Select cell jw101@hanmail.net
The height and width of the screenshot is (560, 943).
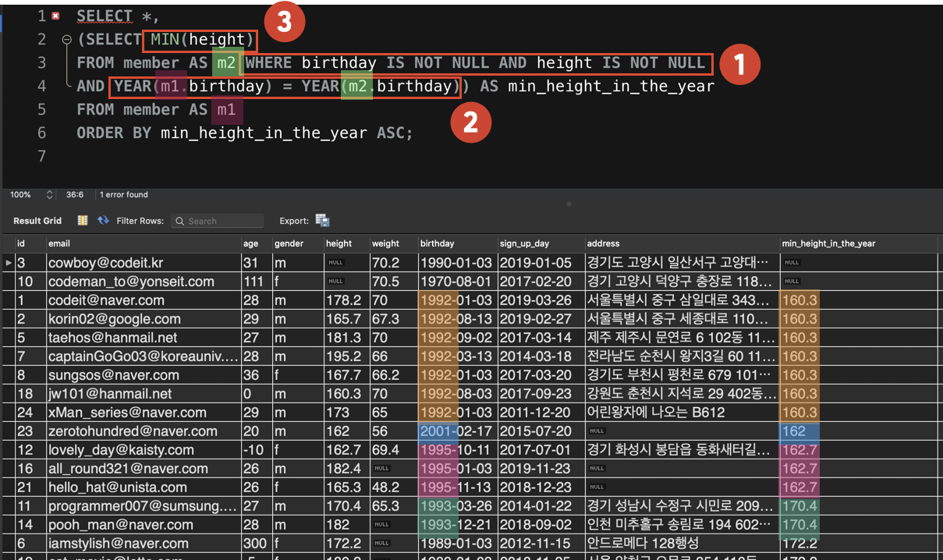pos(143,394)
